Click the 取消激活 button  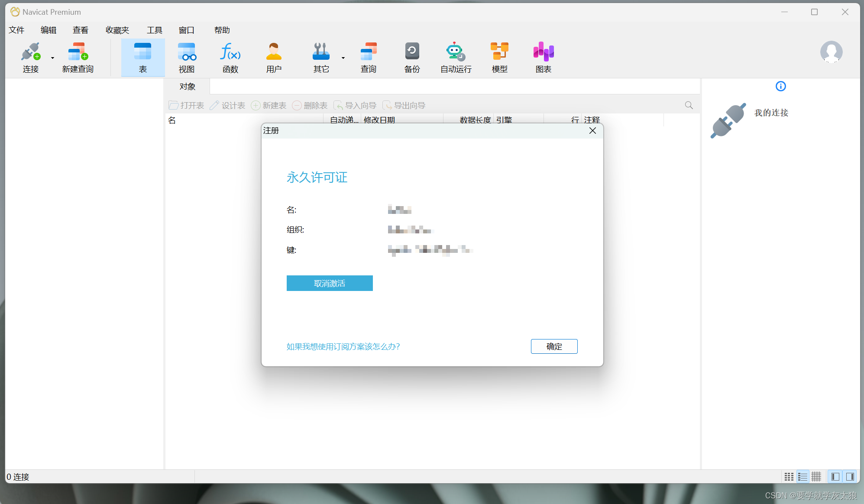click(x=330, y=283)
